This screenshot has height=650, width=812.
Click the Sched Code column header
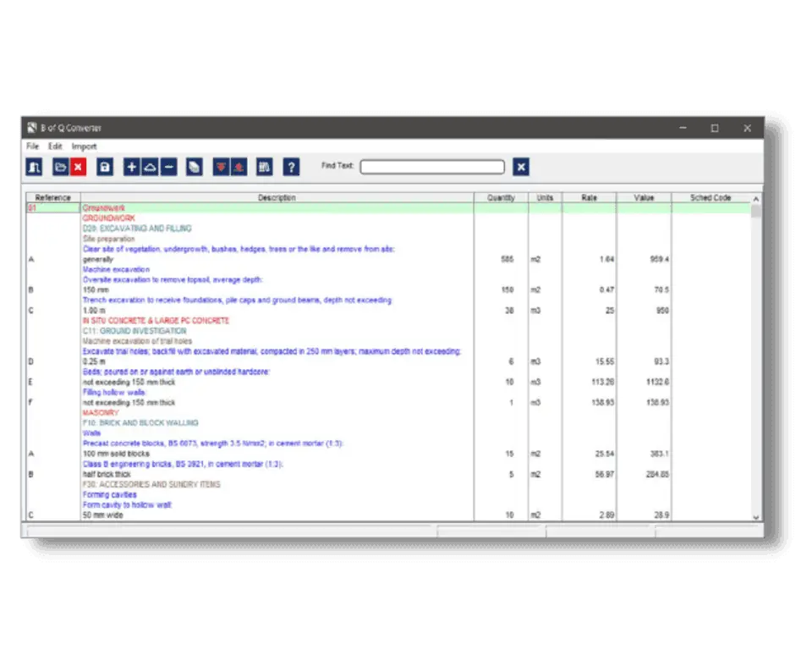click(x=710, y=197)
